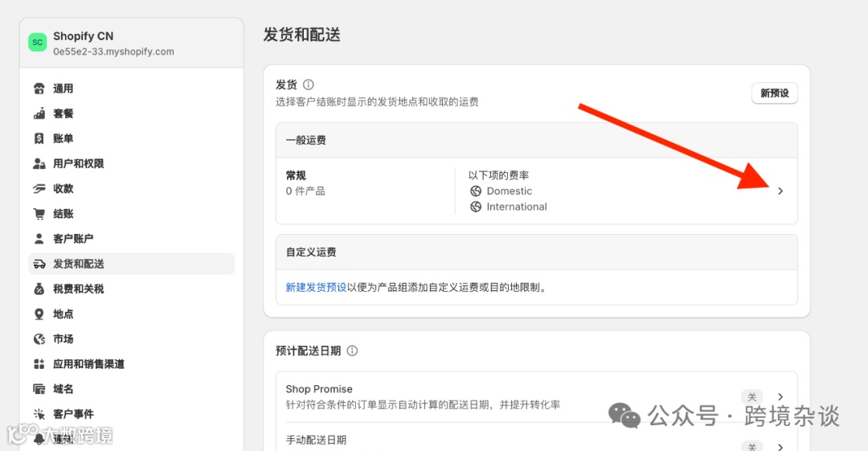This screenshot has width=868, height=451.
Task: Select 发货和配送 sidebar item
Action: 131,264
